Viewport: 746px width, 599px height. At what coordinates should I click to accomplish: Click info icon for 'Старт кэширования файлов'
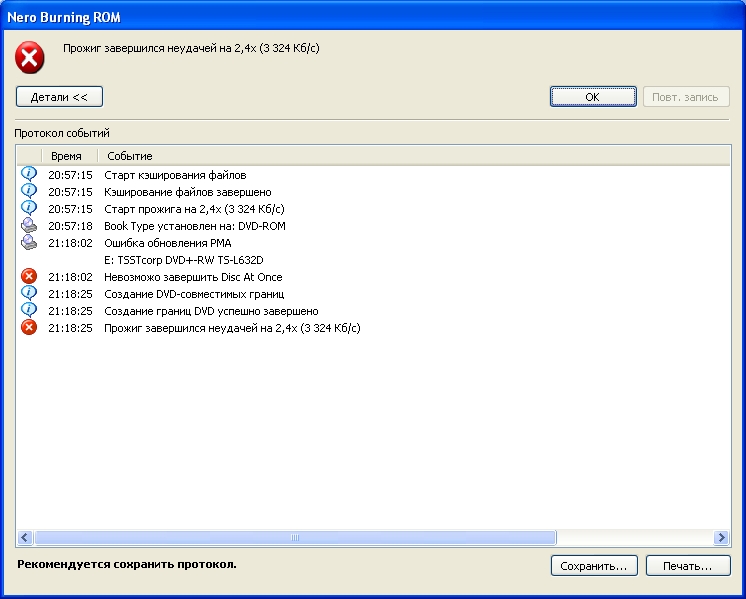coord(29,175)
